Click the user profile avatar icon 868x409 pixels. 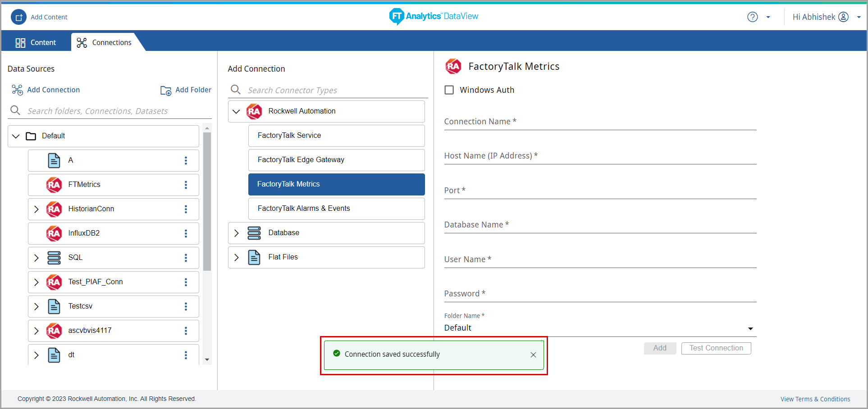point(843,17)
